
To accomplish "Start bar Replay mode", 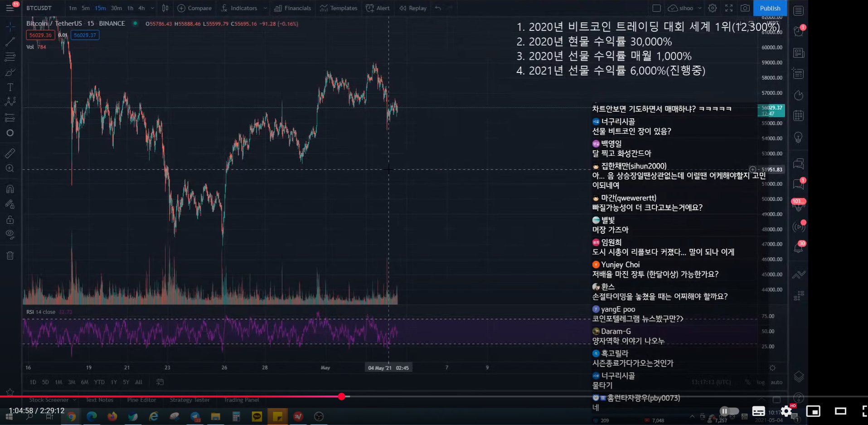I will point(413,8).
